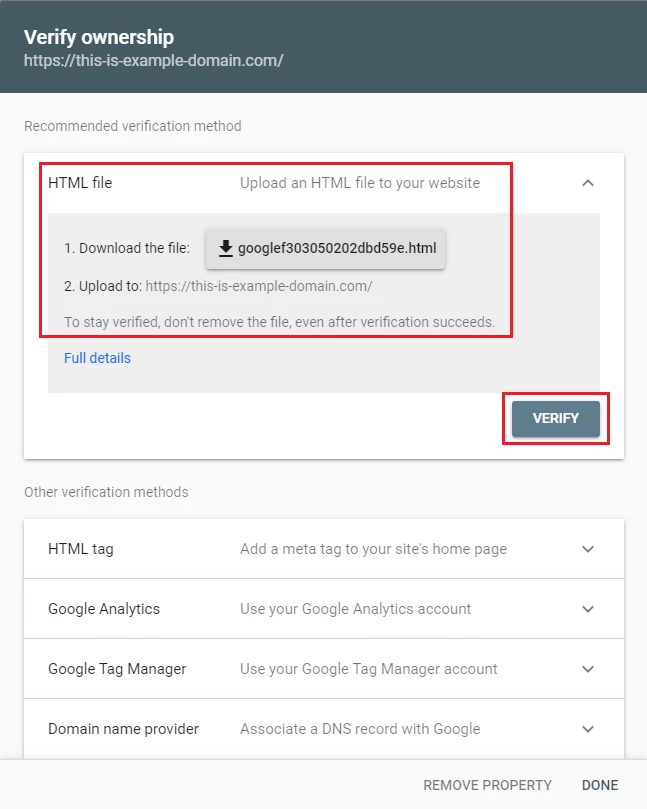The width and height of the screenshot is (647, 809).
Task: Click the download arrow icon
Action: pyautogui.click(x=225, y=249)
